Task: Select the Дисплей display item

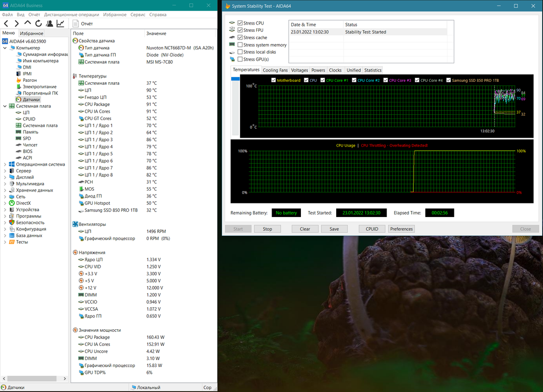Action: 22,177
